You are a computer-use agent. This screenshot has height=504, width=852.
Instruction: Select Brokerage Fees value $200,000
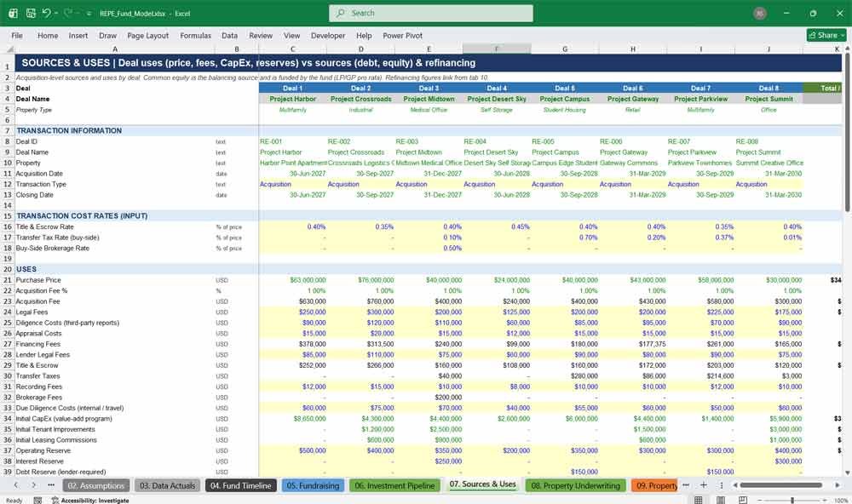(429, 398)
